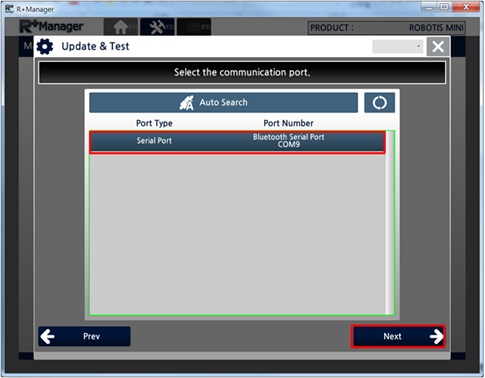Select the Bluetooth Serial Port COM9 row

pyautogui.click(x=237, y=142)
